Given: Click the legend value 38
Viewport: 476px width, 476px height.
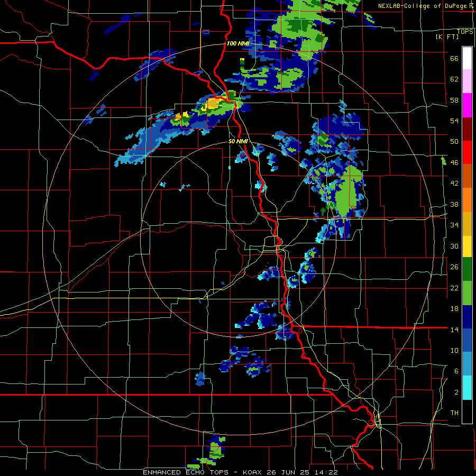Looking at the screenshot, I should coord(454,205).
